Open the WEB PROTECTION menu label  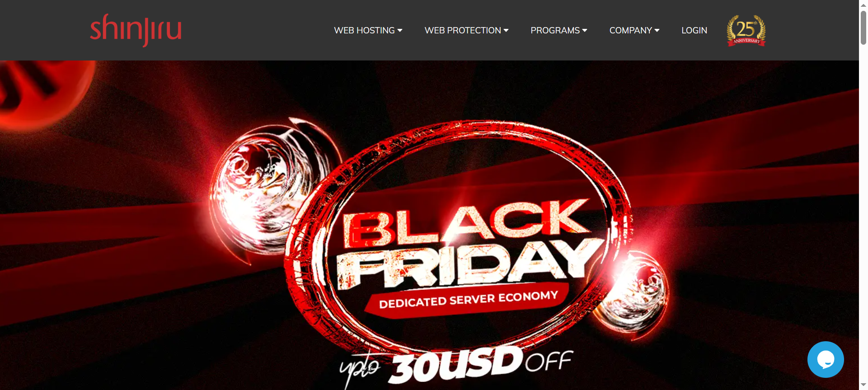(463, 30)
